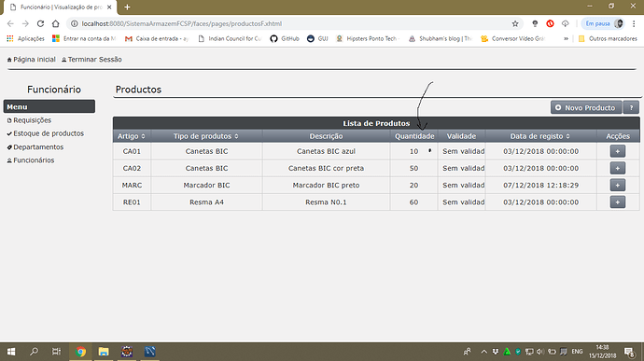Bookmark page with the star icon
Image resolution: width=644 pixels, height=361 pixels.
point(515,24)
